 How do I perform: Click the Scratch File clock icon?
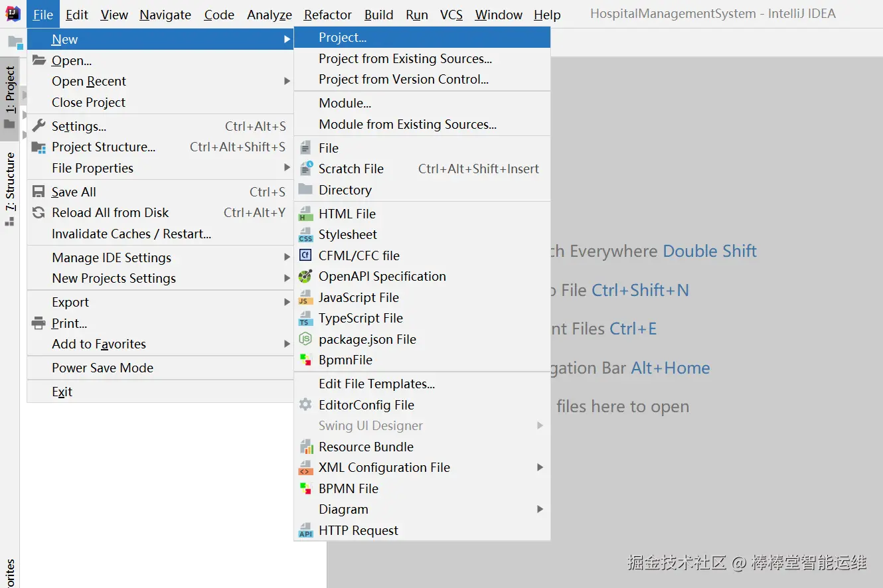[305, 169]
